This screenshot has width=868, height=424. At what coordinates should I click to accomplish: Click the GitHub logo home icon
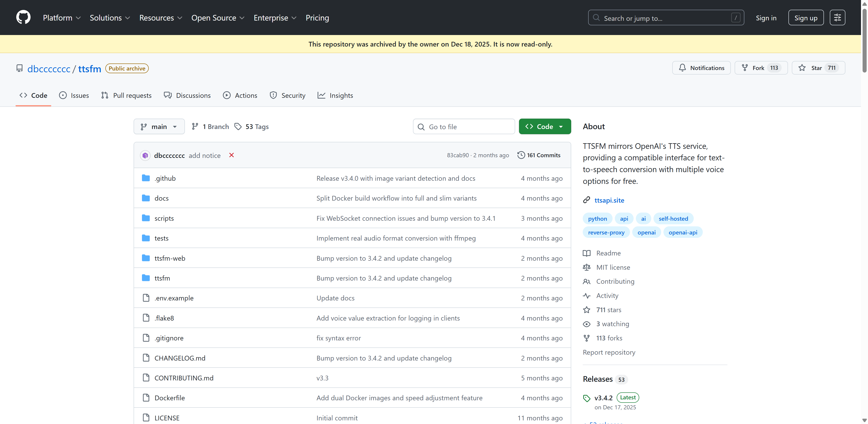pos(23,18)
